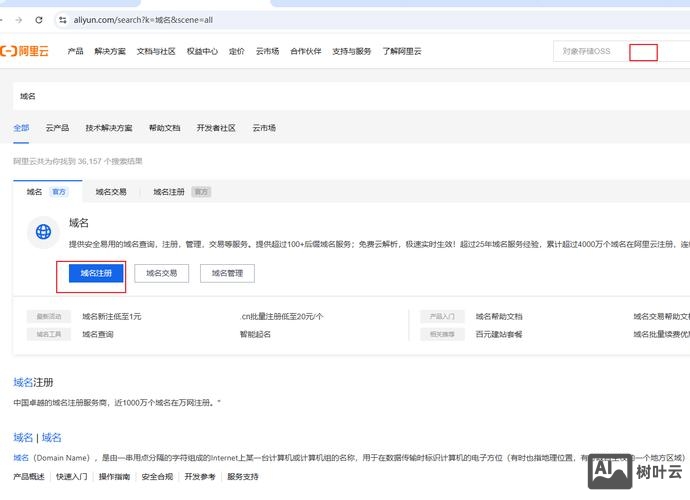Screen dimensions: 690x500
Task: Click the 域名 title beside the globe icon
Action: tap(79, 223)
